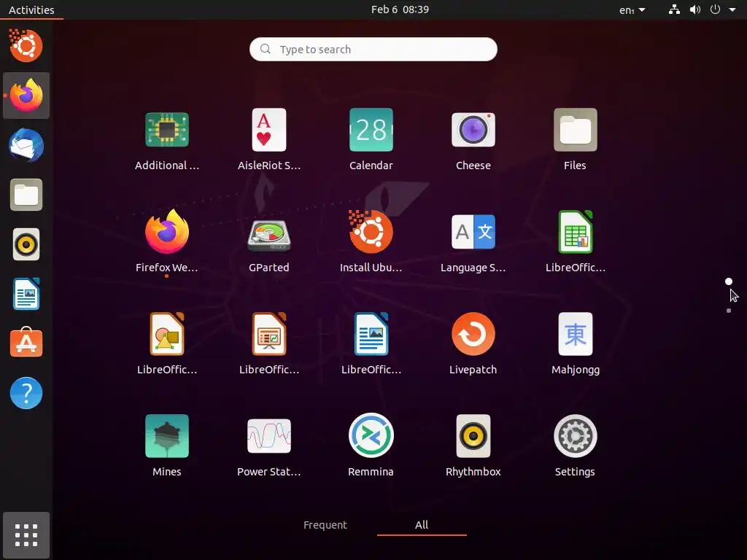
Task: Launch LibreOffice Writer in the app grid
Action: pyautogui.click(x=371, y=334)
